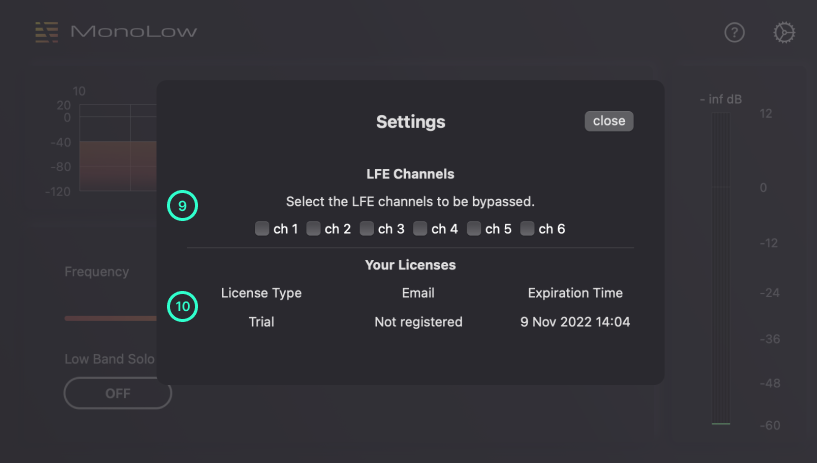Select the ch 3 LFE checkbox
The height and width of the screenshot is (463, 817).
click(368, 229)
